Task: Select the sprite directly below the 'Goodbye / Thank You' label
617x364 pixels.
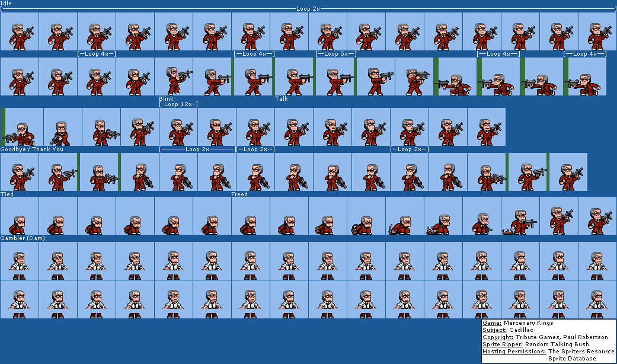Action: coord(20,172)
